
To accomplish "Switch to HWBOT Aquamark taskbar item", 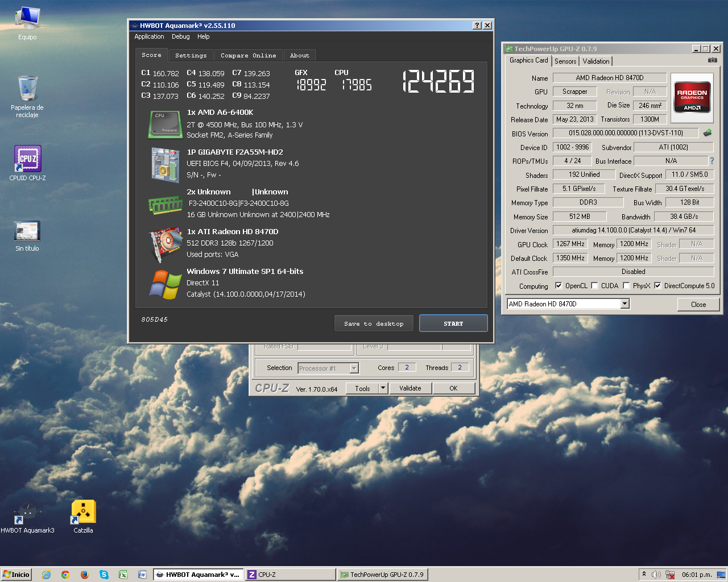I will (x=198, y=575).
